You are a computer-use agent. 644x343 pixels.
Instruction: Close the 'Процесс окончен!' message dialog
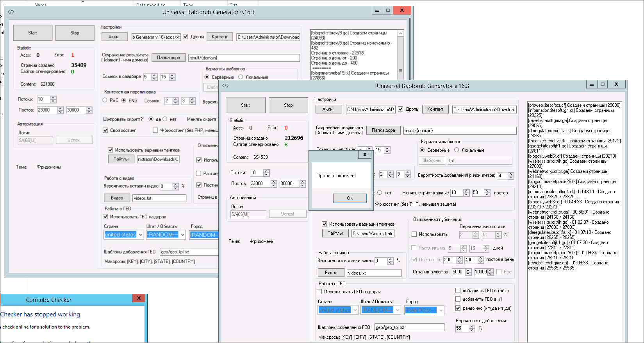(x=365, y=154)
